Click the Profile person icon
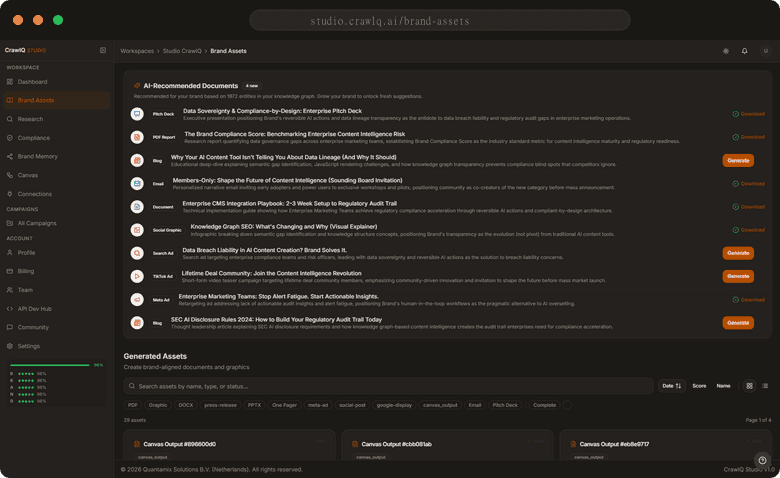The height and width of the screenshot is (478, 780). (x=9, y=253)
